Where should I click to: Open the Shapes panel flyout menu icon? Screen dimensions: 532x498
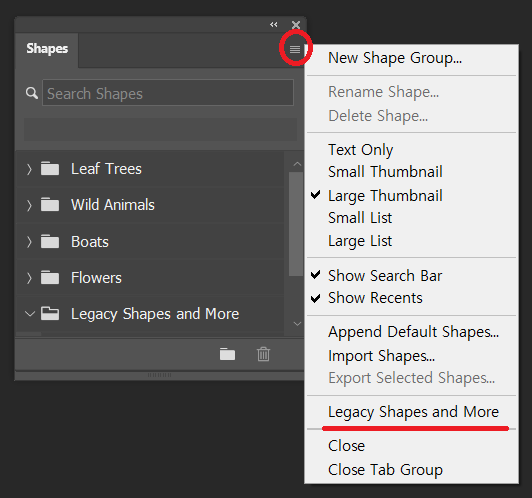click(x=295, y=50)
